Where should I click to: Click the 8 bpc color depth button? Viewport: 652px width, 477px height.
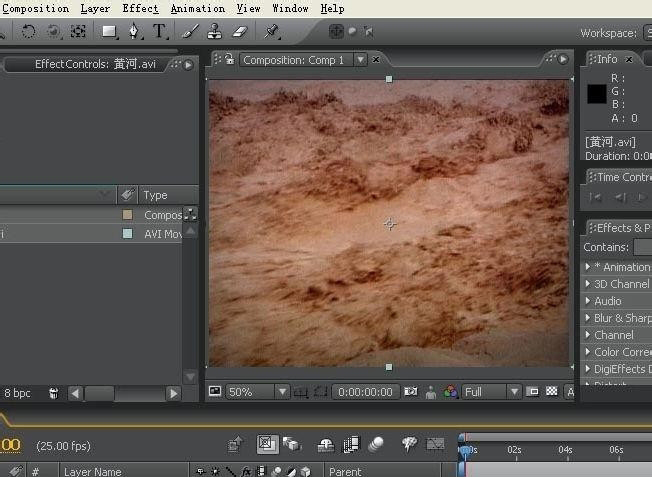tap(17, 394)
